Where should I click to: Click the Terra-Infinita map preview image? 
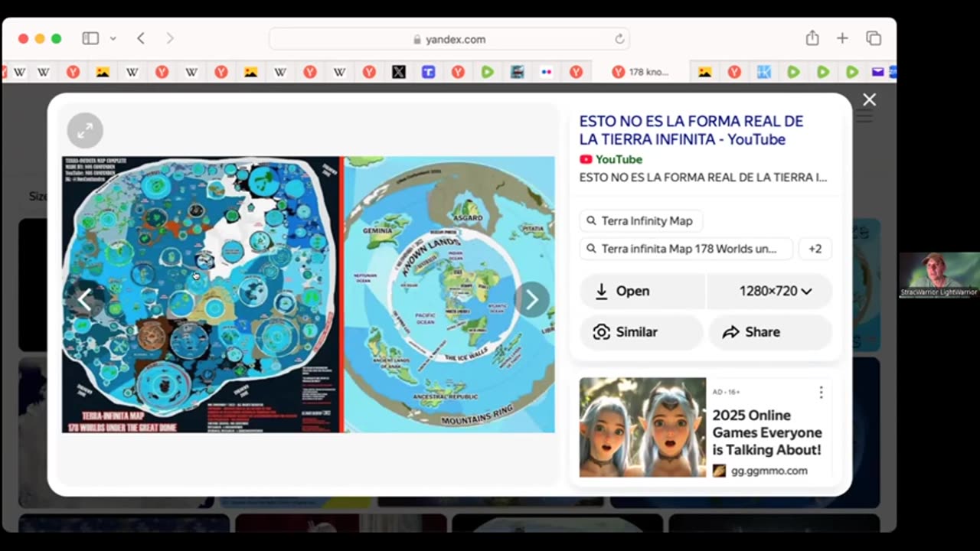coord(308,295)
